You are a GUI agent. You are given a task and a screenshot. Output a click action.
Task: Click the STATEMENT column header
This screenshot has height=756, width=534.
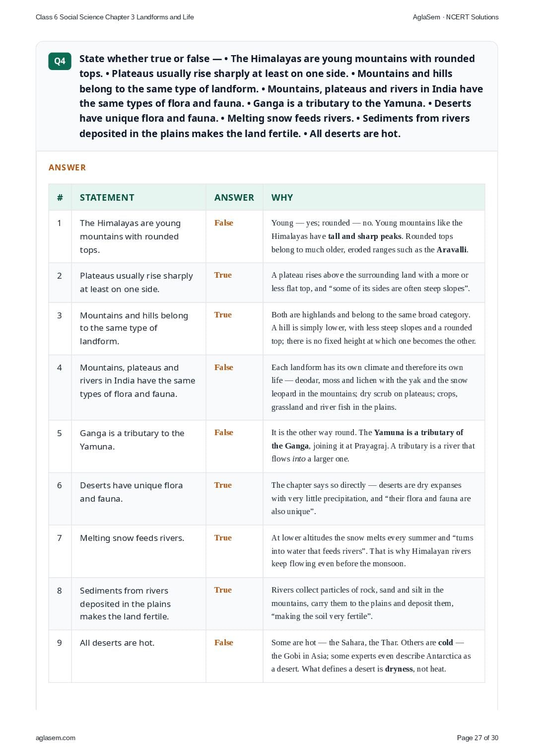107,197
